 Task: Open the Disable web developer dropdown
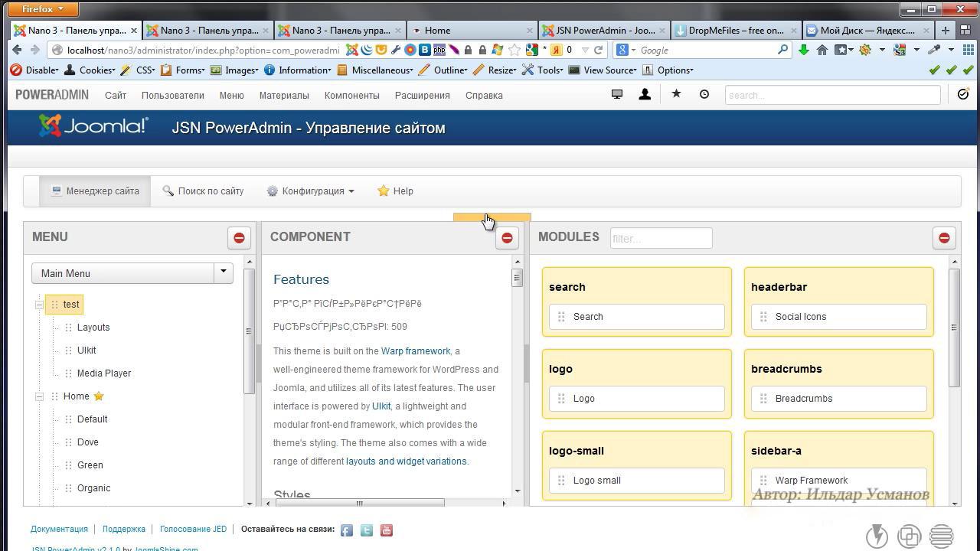pos(34,70)
